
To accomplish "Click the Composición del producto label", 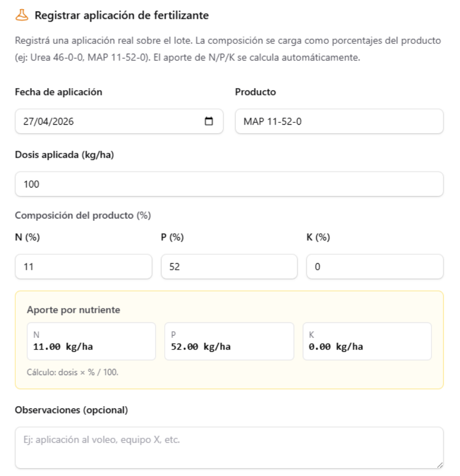I will (x=83, y=215).
